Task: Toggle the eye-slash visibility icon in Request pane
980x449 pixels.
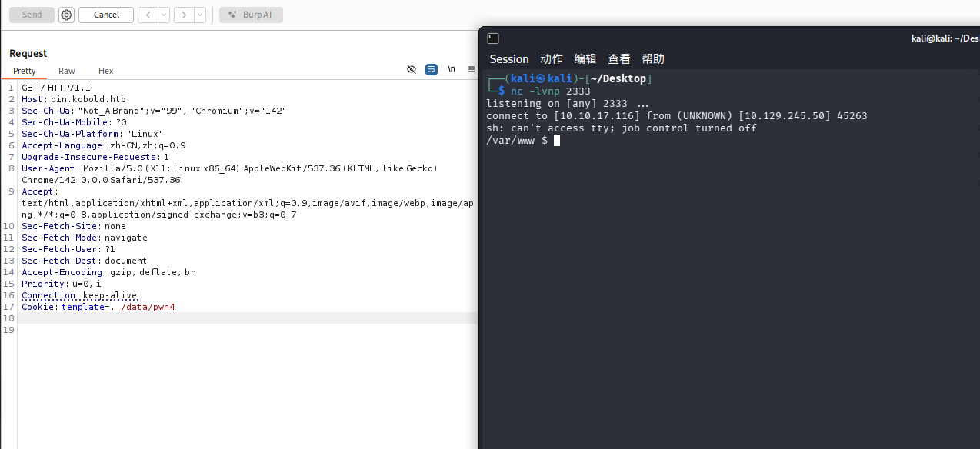Action: pos(412,69)
